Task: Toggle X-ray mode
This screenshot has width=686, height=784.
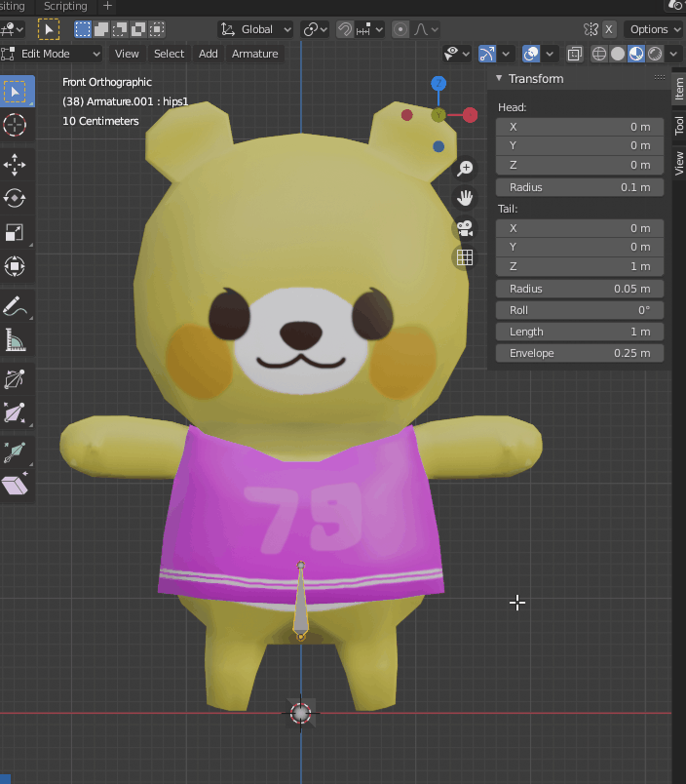Action: point(575,54)
